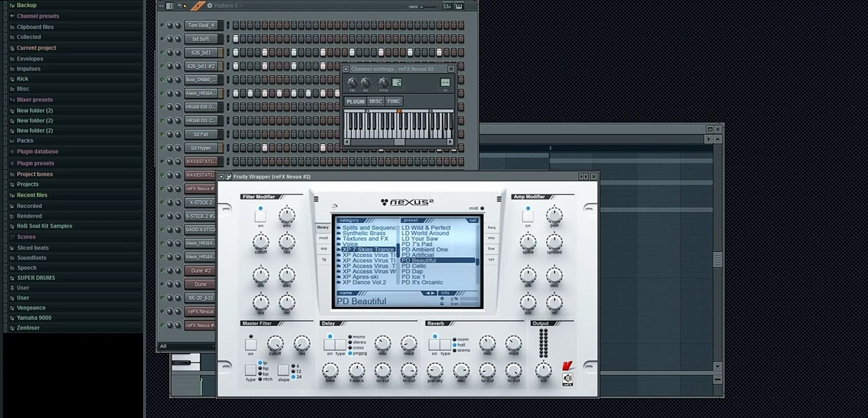The height and width of the screenshot is (418, 868).
Task: Select the mix tab right of Nexus display
Action: [x=492, y=238]
